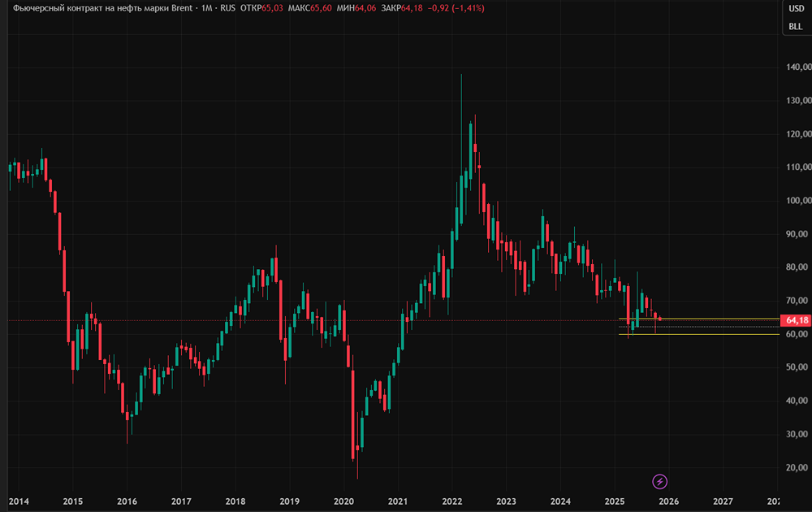This screenshot has width=812, height=512.
Task: Click the 2014 label on time axis
Action: [18, 501]
